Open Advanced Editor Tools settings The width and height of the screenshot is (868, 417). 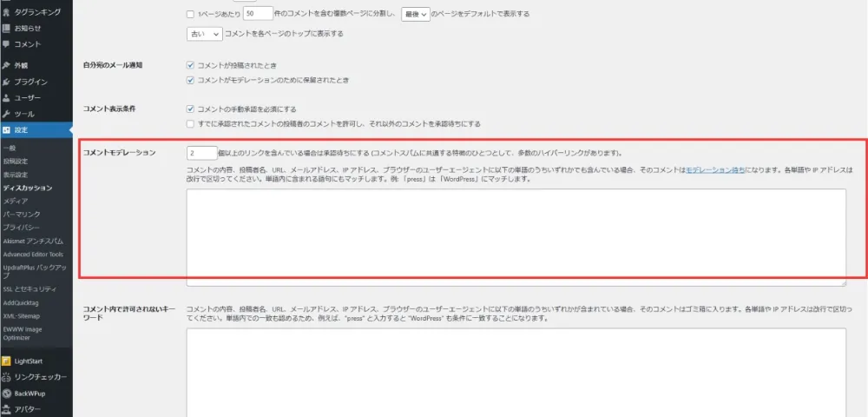pos(33,255)
